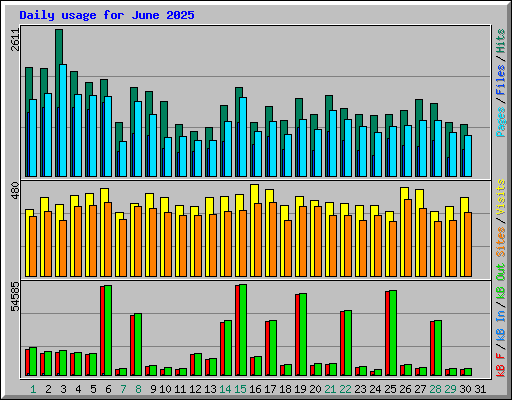This screenshot has width=512, height=400.
Task: Click the 'Hits' legend label
Action: (501, 41)
